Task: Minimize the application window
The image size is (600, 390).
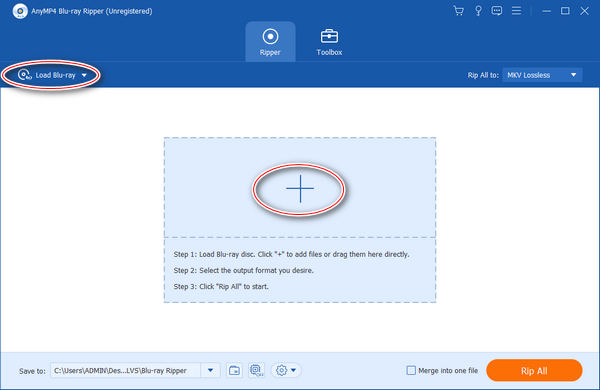Action: pyautogui.click(x=546, y=11)
